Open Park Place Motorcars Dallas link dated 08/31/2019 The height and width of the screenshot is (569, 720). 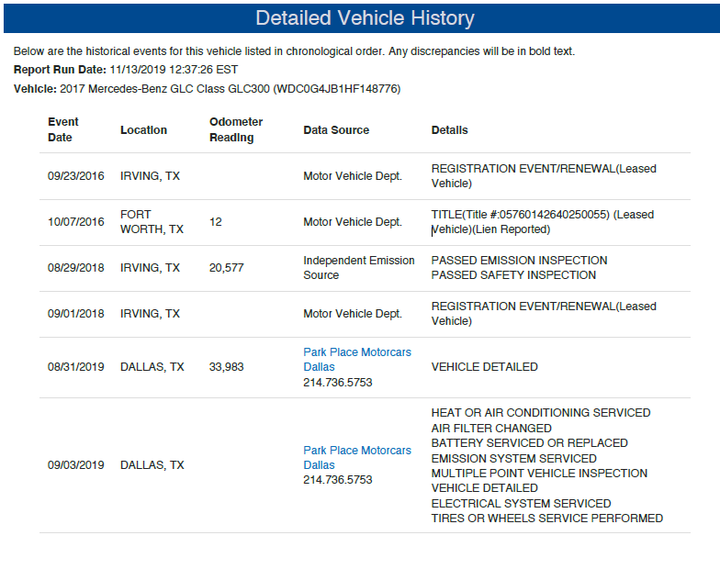[x=357, y=359]
